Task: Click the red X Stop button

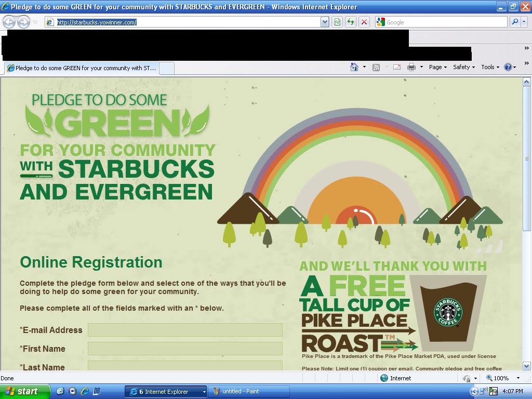Action: click(364, 22)
